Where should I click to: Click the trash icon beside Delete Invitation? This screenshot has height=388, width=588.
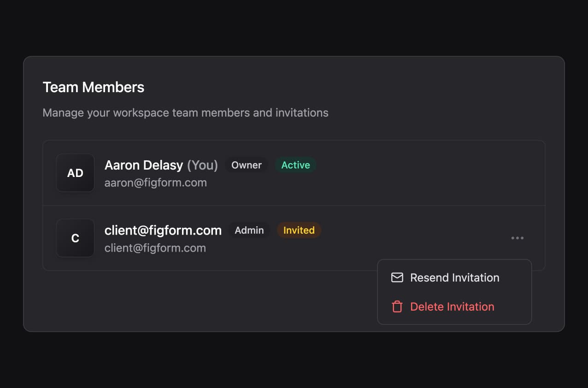(x=397, y=306)
